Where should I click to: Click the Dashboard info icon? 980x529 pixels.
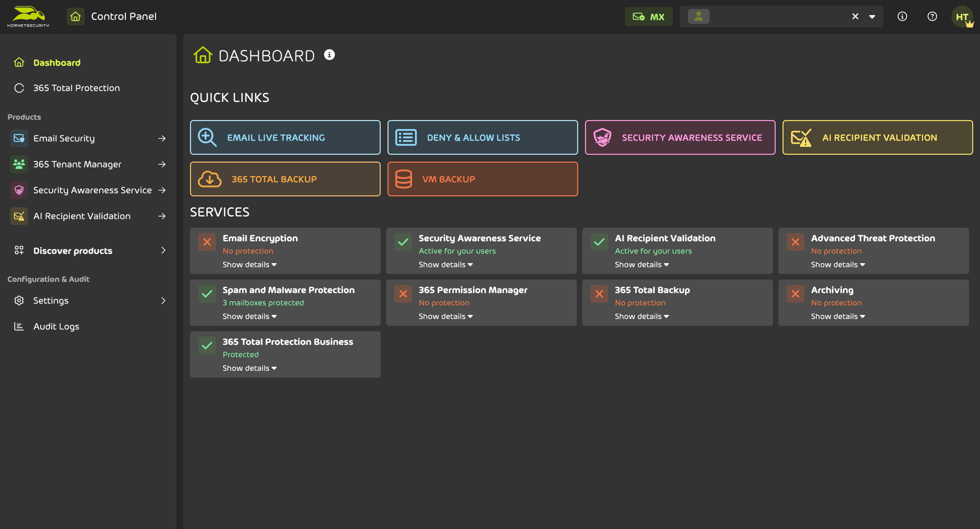pyautogui.click(x=329, y=55)
